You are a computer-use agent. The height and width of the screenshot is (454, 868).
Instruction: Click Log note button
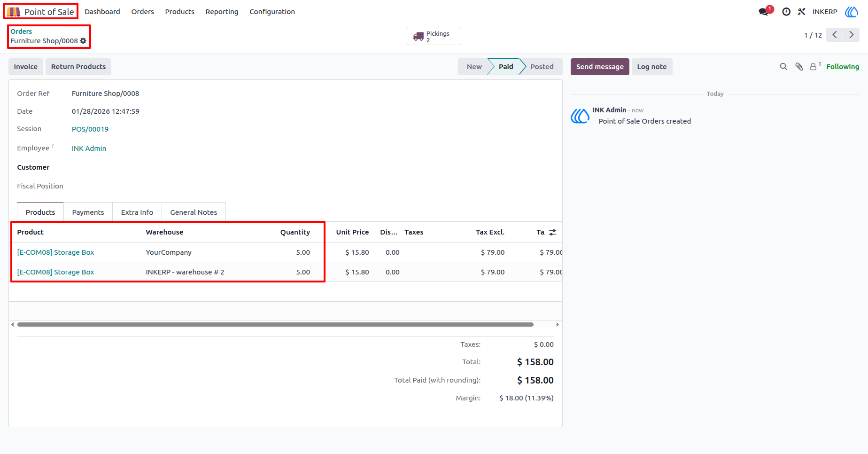pos(652,67)
